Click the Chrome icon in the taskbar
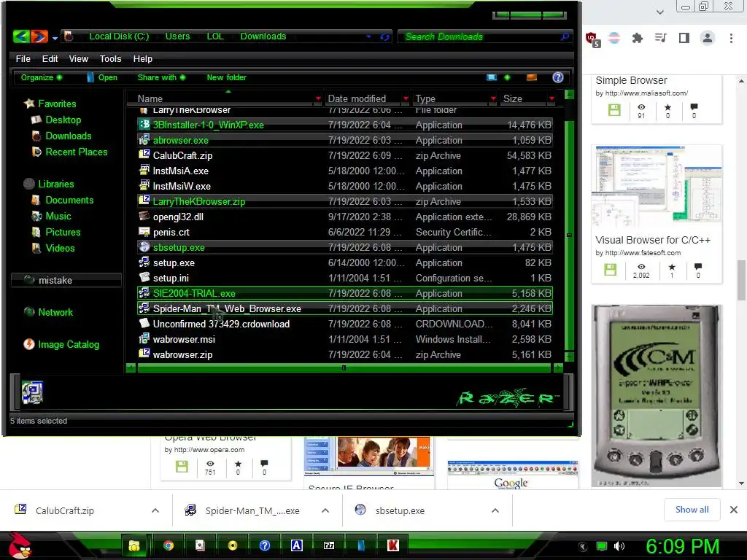The image size is (747, 560). tap(169, 545)
